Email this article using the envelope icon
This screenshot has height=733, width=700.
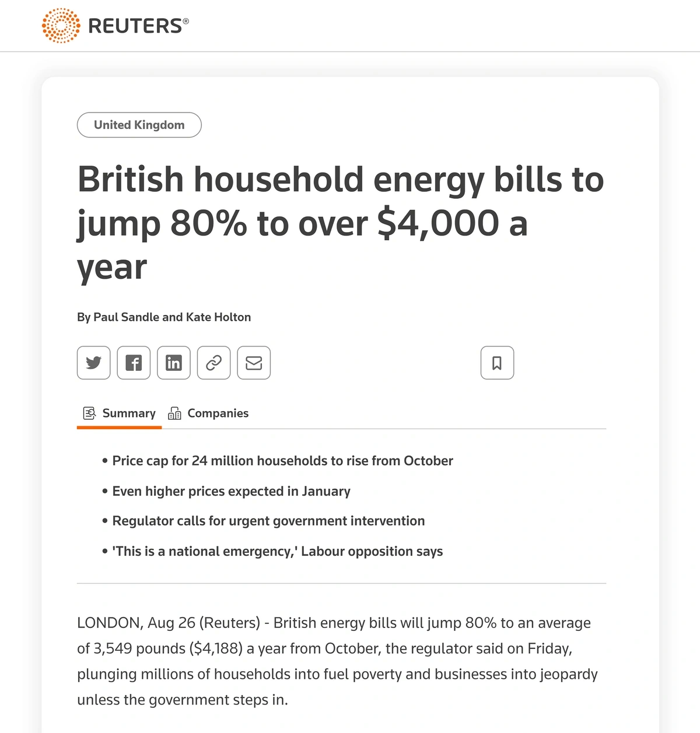pyautogui.click(x=254, y=363)
